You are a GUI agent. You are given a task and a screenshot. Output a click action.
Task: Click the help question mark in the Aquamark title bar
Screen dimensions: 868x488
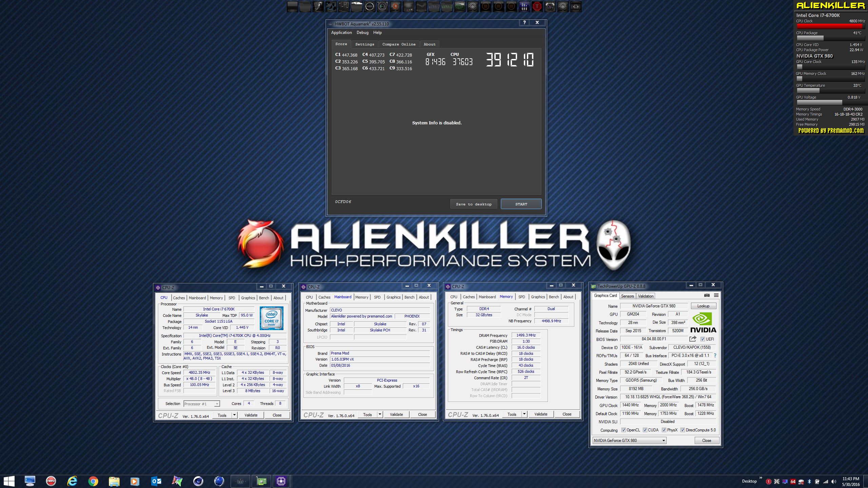click(x=524, y=22)
